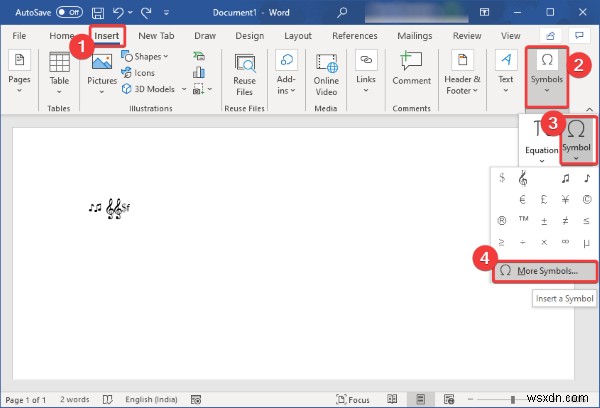Expand the 3D Models dropdown arrow
600x408 pixels.
[184, 89]
